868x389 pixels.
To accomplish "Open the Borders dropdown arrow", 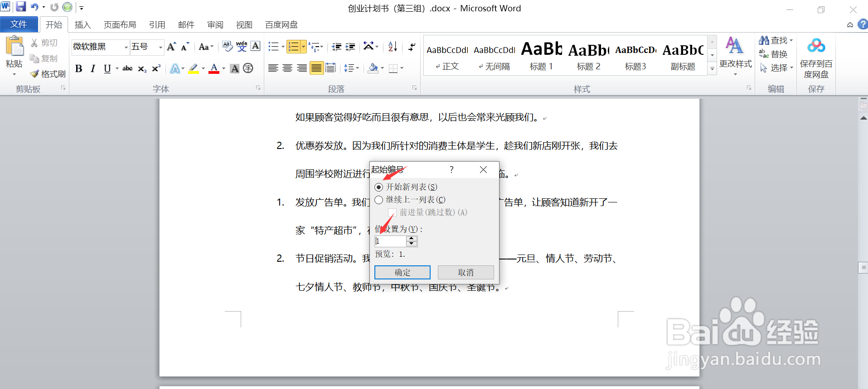I will pos(402,68).
